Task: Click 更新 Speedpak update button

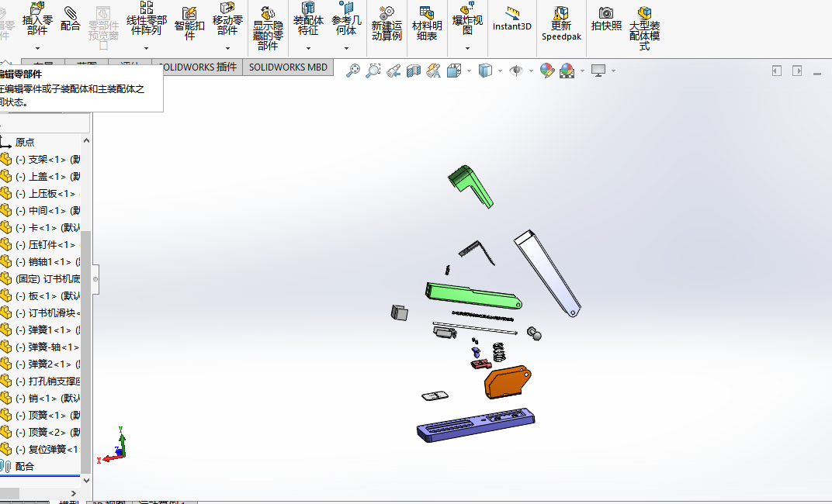Action: tap(561, 24)
